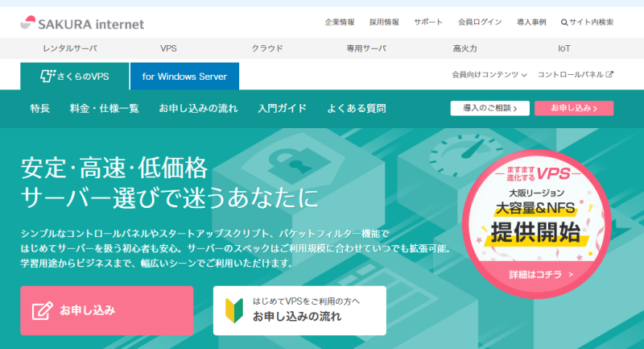Click the さくらのVPS logo icon
The width and height of the screenshot is (644, 349).
47,76
